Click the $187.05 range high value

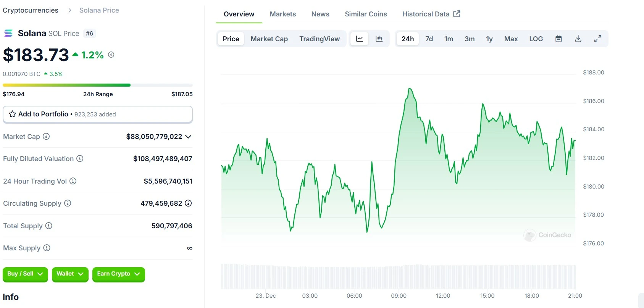coord(182,94)
